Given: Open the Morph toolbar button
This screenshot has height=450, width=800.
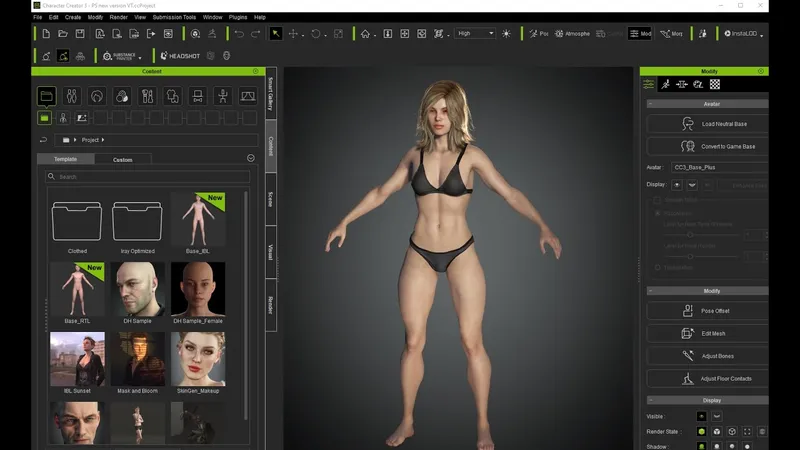Looking at the screenshot, I should click(671, 34).
